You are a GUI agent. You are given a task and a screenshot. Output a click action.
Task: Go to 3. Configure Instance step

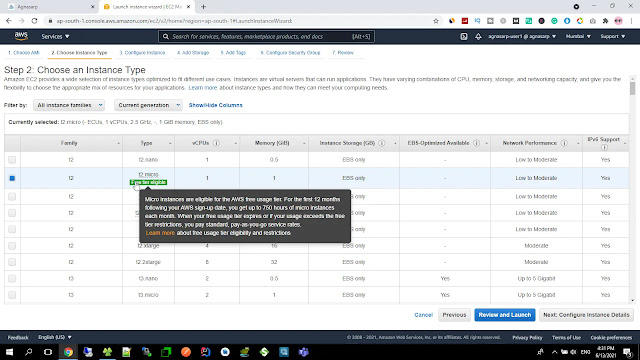point(142,53)
